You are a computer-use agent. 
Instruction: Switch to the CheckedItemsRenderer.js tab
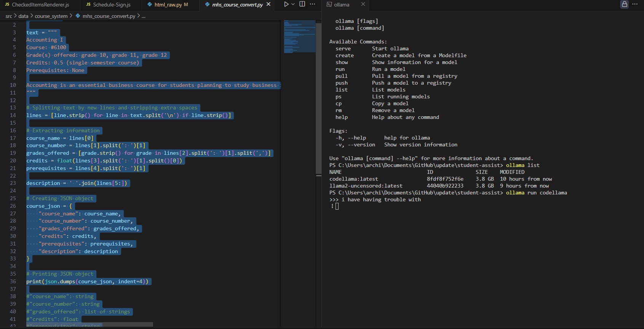[40, 5]
